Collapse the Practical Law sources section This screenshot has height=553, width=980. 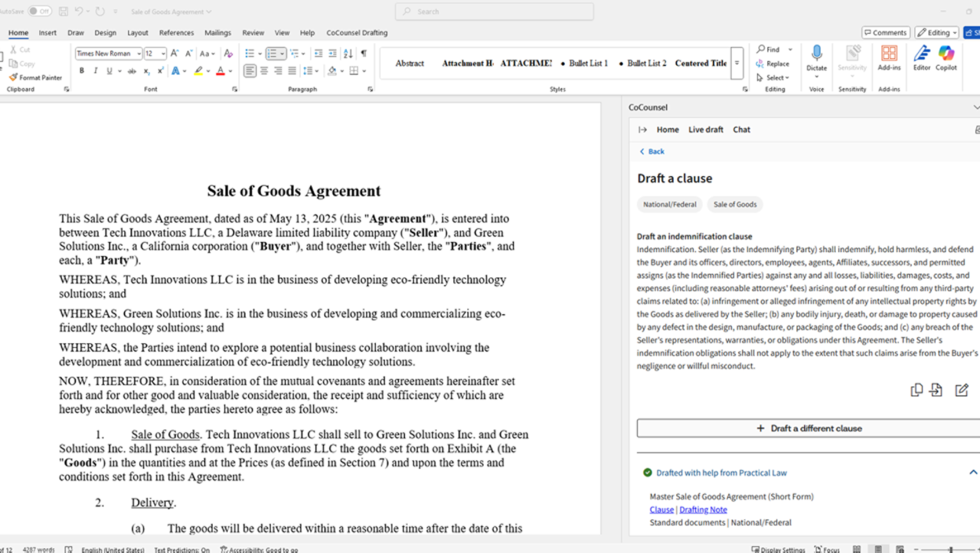tap(973, 473)
